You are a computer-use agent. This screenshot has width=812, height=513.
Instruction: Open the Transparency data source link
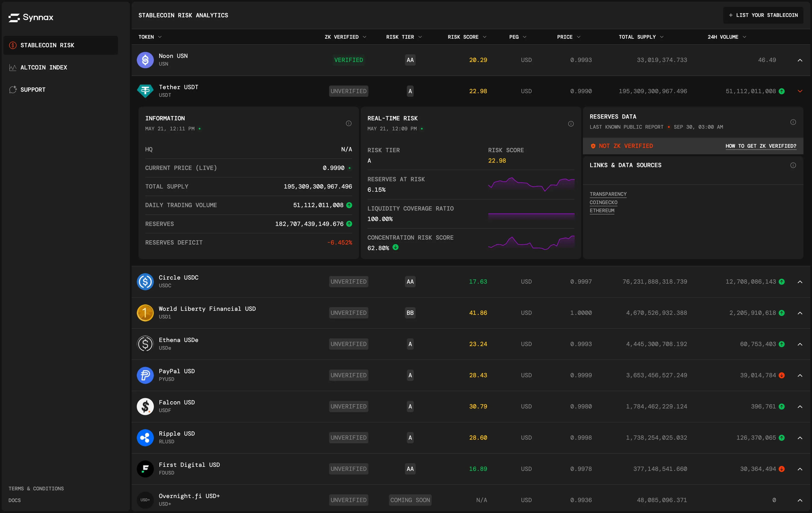(608, 194)
